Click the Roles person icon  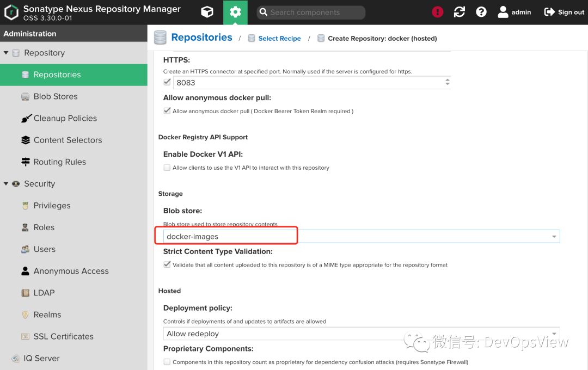coord(25,227)
